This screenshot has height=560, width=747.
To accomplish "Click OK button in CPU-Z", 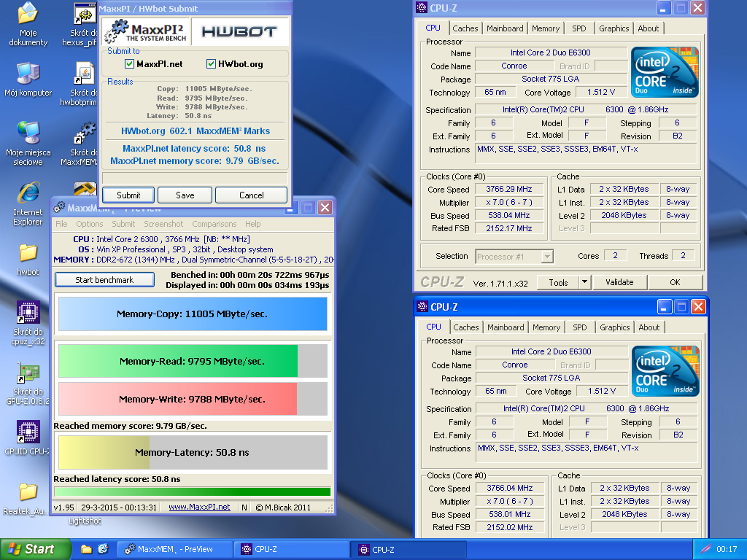I will pyautogui.click(x=675, y=282).
